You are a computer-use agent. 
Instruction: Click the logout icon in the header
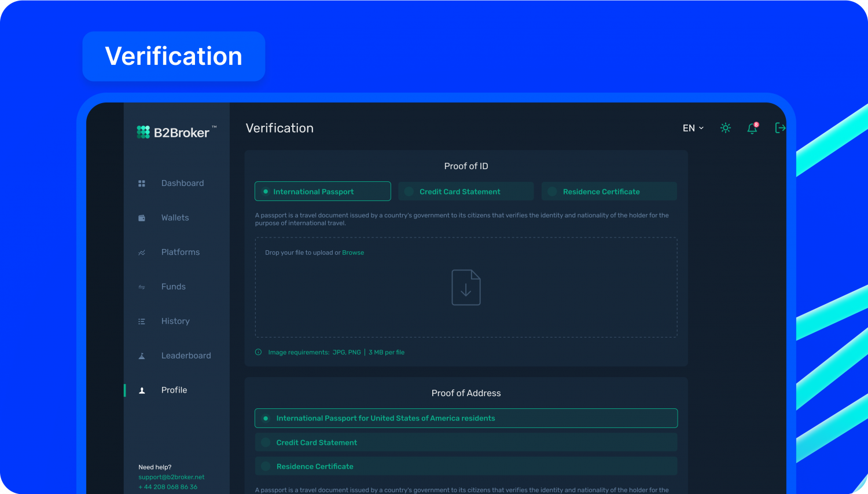point(779,127)
